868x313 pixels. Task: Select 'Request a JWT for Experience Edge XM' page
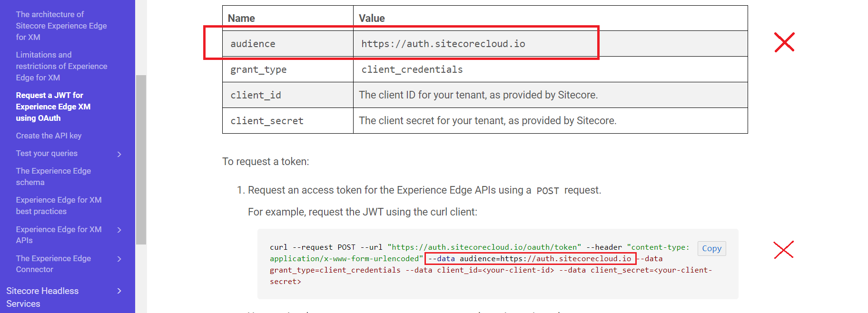pyautogui.click(x=53, y=107)
